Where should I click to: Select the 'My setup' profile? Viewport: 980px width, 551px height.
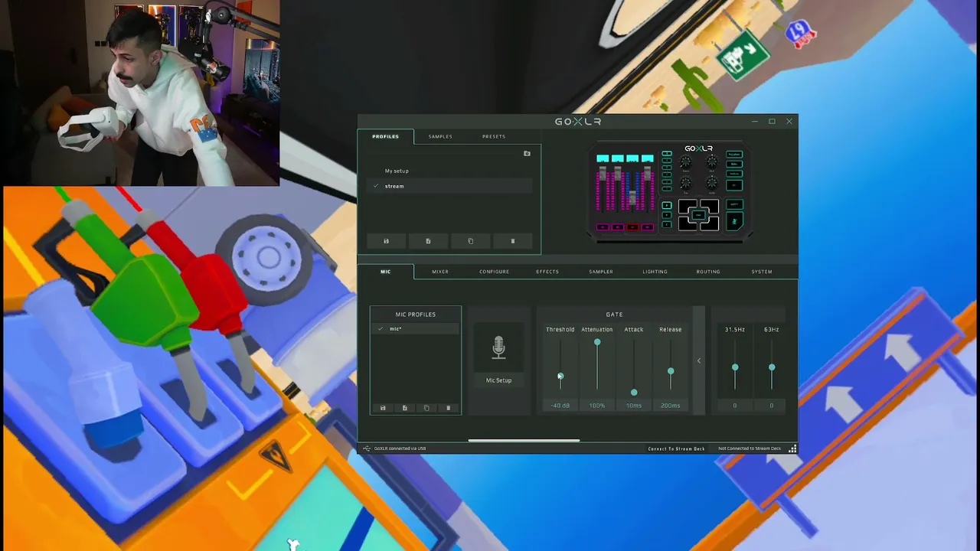(451, 171)
